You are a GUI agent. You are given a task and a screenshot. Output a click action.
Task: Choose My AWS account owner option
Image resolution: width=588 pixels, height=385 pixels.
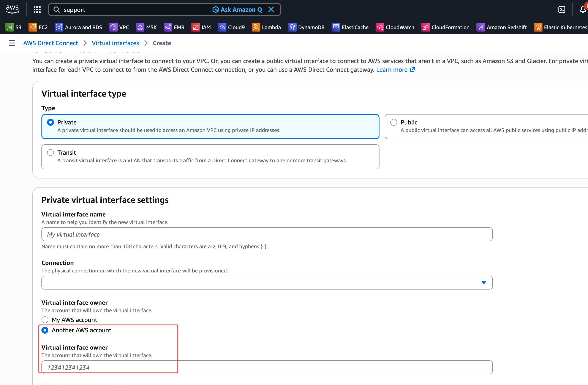pos(45,320)
